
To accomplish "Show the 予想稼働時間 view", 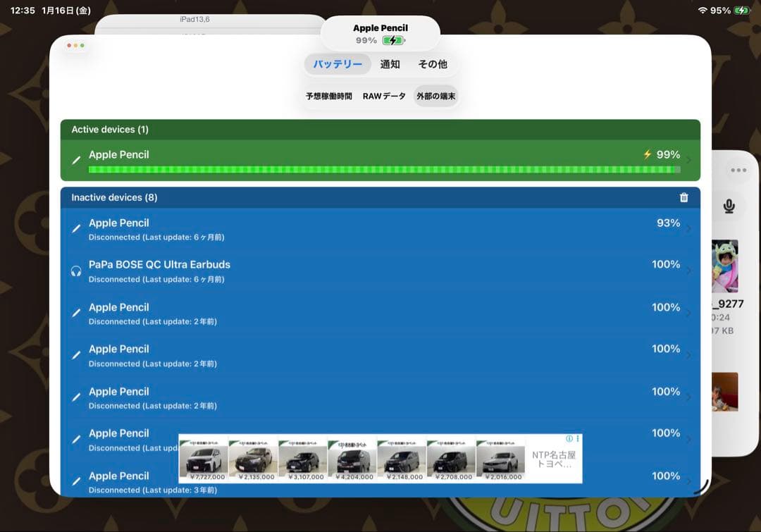I will pyautogui.click(x=328, y=96).
